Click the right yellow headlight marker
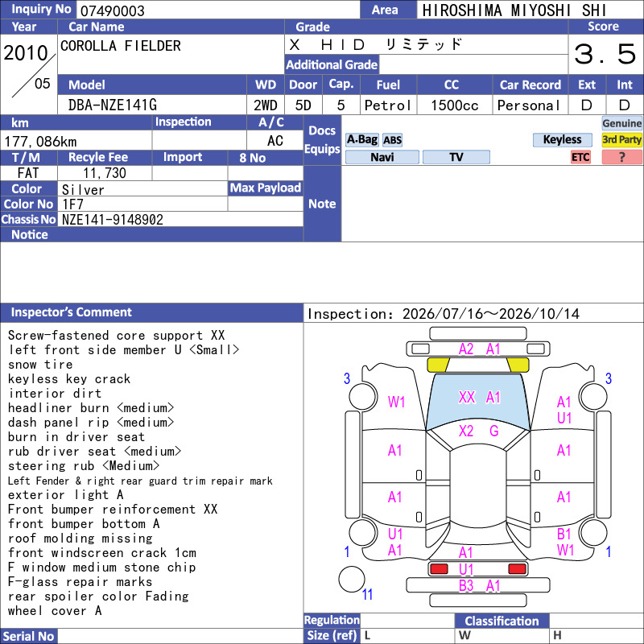The image size is (644, 644). [518, 365]
